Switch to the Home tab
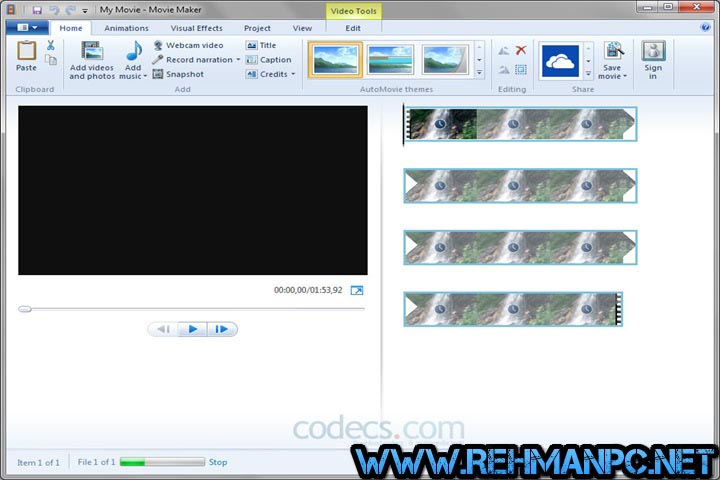 click(x=71, y=28)
